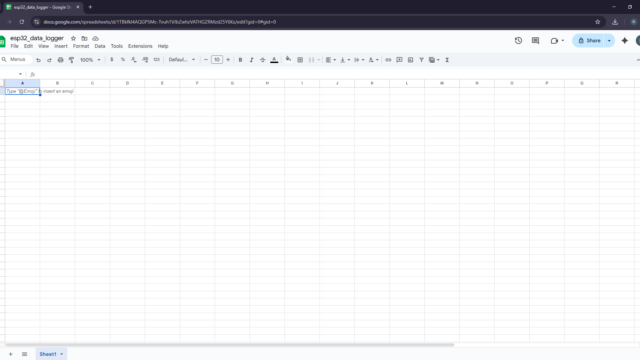
Task: Click the horizontal scrollbar at bottom
Action: [230, 345]
